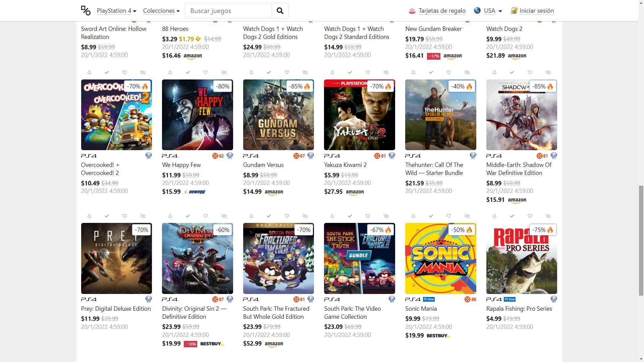644x362 pixels.
Task: Click the search magnifier button
Action: pos(280,11)
